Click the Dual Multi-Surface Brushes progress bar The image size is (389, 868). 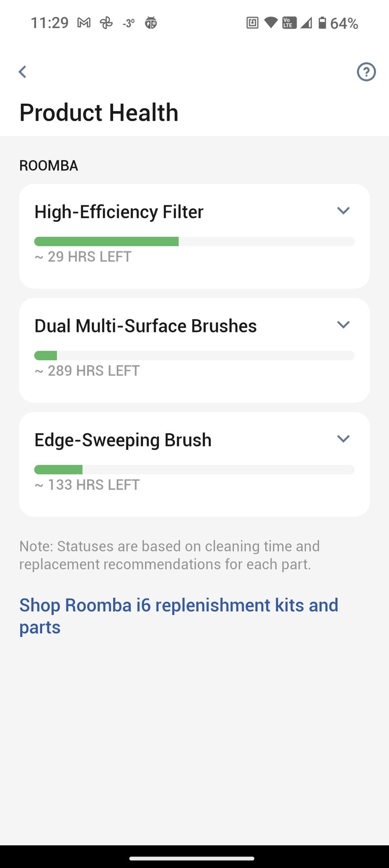[x=194, y=356]
